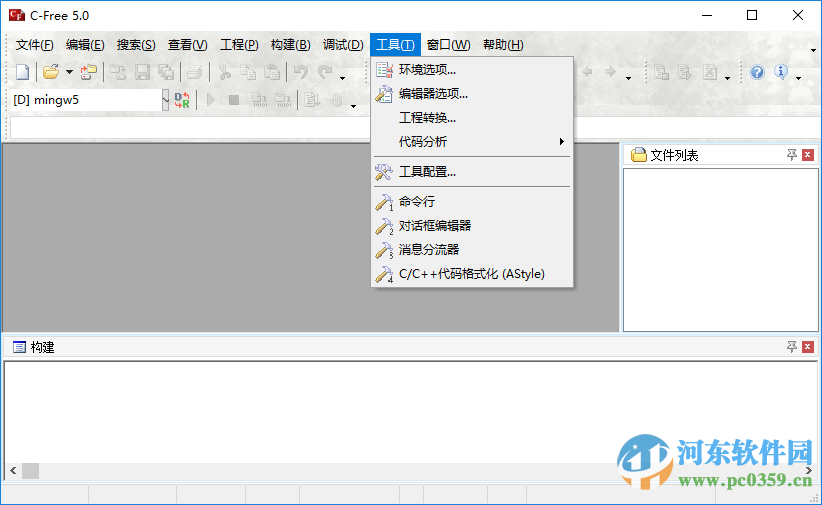The height and width of the screenshot is (505, 822).
Task: Open the mingw5 build configuration combo box
Action: (165, 100)
